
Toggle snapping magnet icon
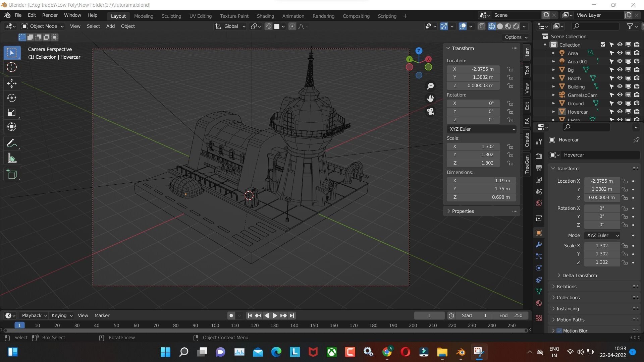268,26
